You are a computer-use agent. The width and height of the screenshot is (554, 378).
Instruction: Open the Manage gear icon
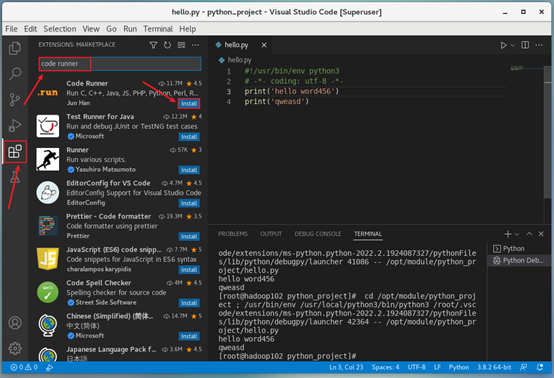pyautogui.click(x=15, y=348)
